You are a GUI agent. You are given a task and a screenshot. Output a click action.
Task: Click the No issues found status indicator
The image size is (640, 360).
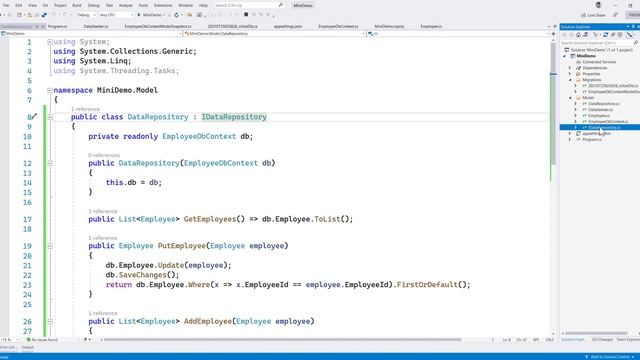point(42,340)
